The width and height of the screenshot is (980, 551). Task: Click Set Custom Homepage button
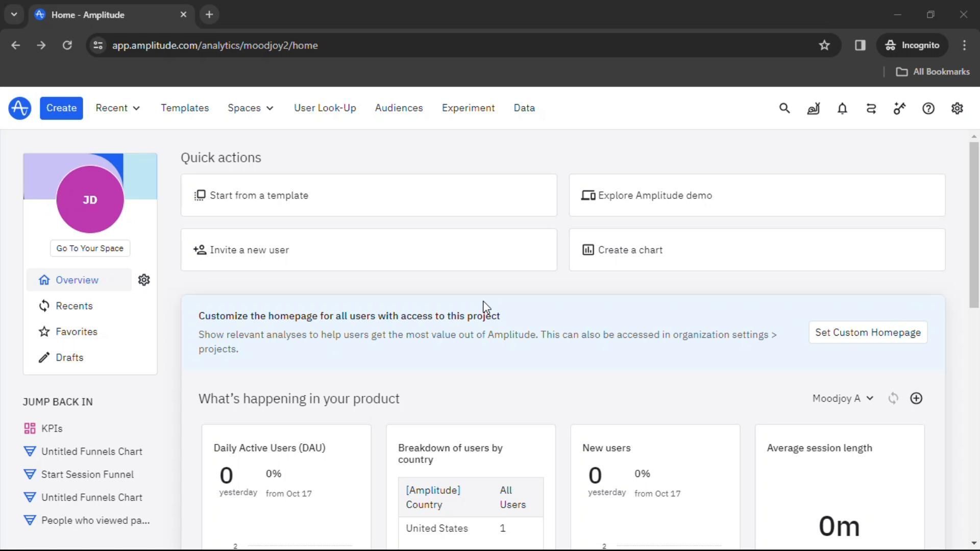click(868, 333)
